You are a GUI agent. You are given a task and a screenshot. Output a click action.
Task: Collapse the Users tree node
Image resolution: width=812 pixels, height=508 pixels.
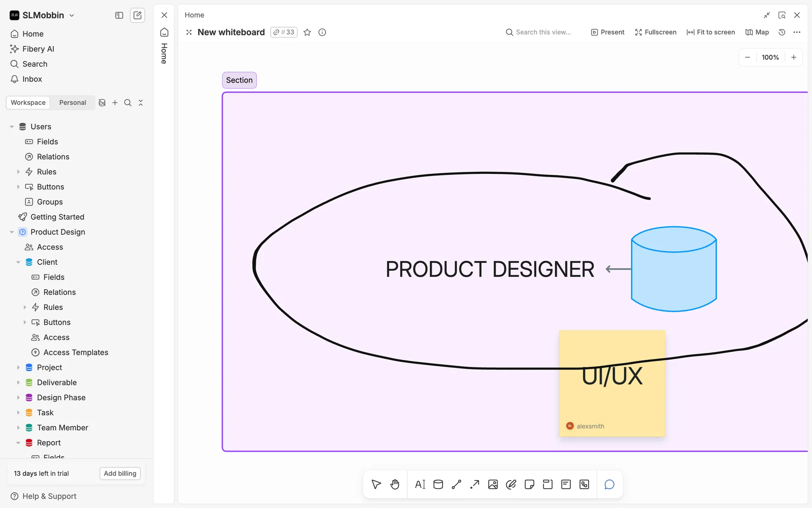coord(12,127)
